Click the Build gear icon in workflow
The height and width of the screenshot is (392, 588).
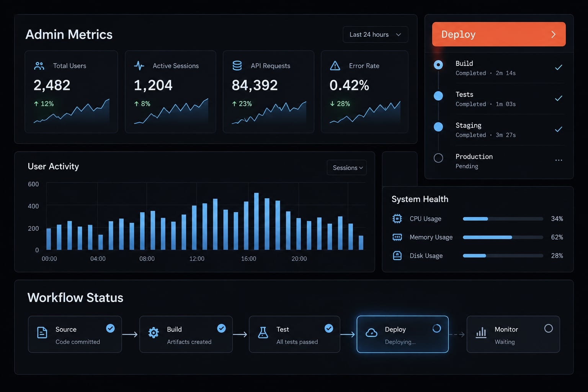click(x=154, y=333)
